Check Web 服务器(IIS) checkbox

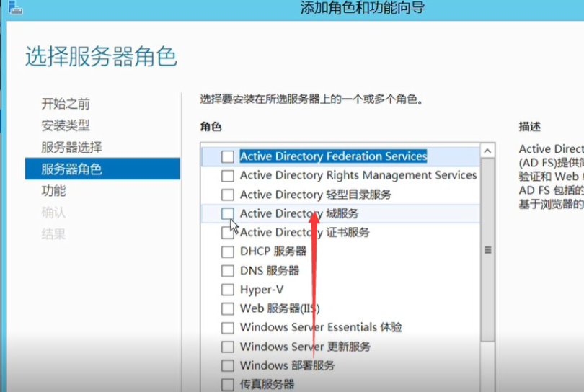click(x=228, y=308)
